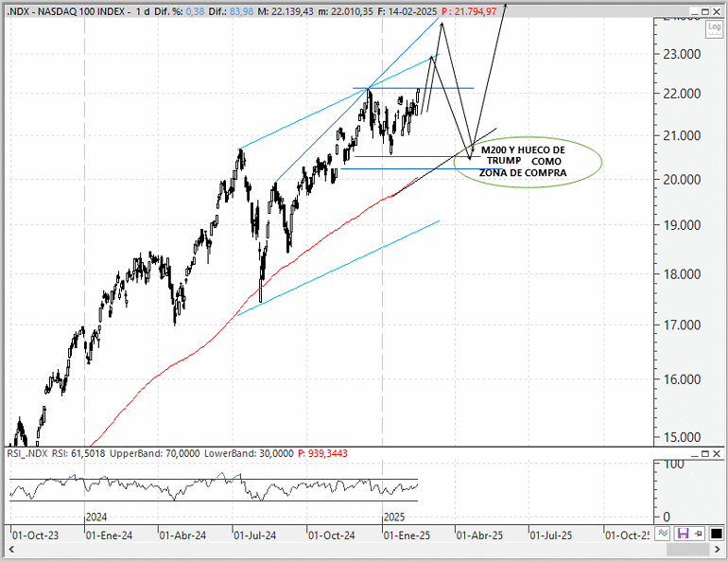Click the '01-Oct-23' date axis label
The image size is (728, 562).
point(35,536)
